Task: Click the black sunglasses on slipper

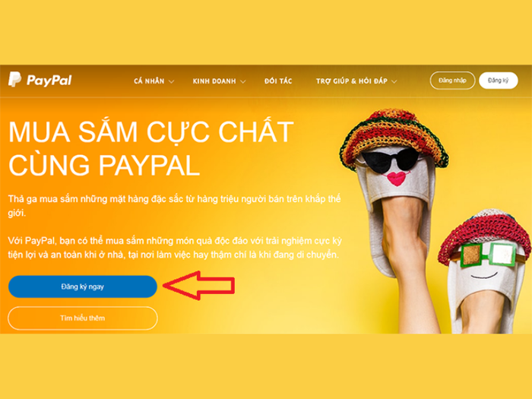Action: coord(390,160)
